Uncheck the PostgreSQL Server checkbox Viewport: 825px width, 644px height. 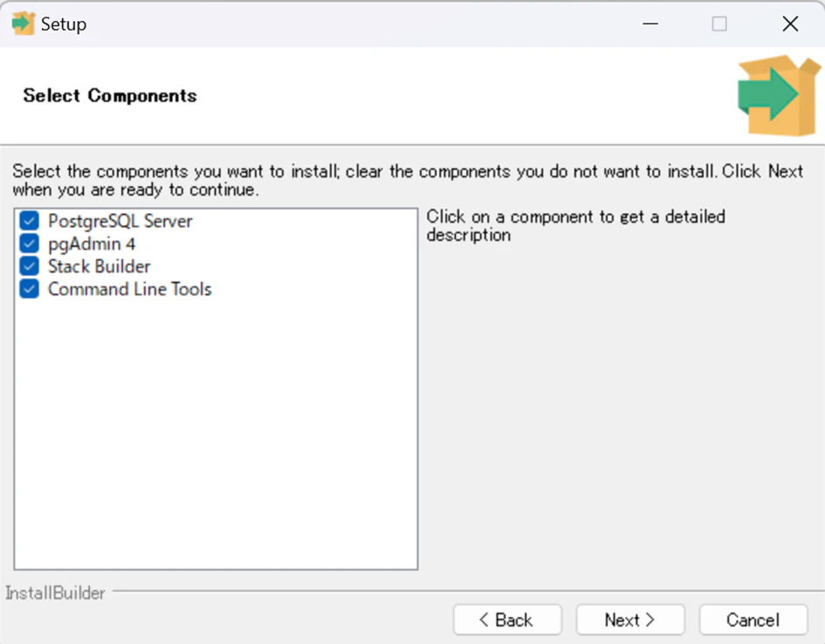tap(30, 221)
